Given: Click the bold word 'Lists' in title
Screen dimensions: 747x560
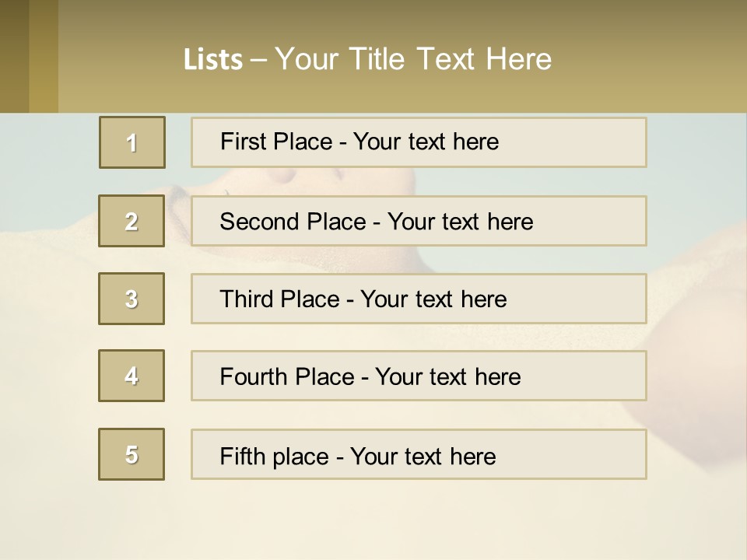Looking at the screenshot, I should click(213, 60).
